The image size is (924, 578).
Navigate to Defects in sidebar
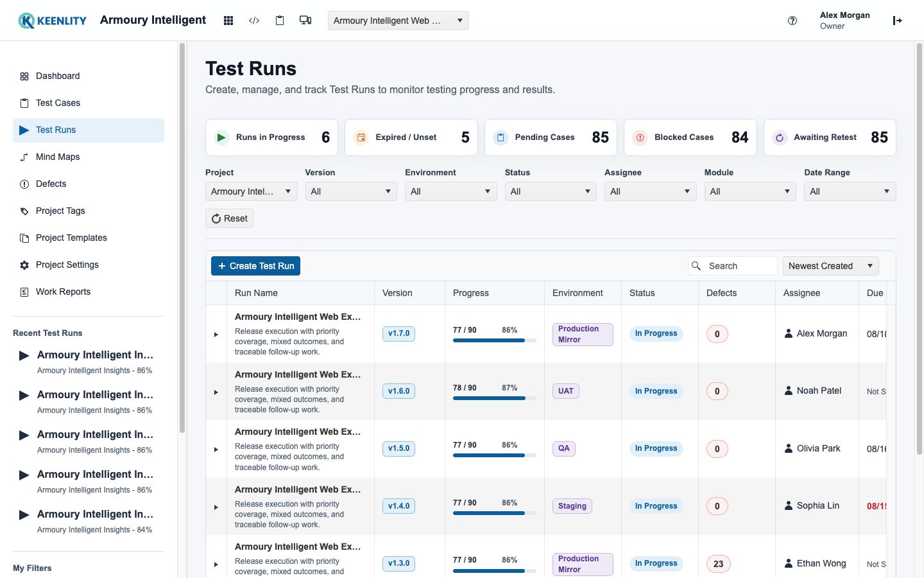[89, 184]
